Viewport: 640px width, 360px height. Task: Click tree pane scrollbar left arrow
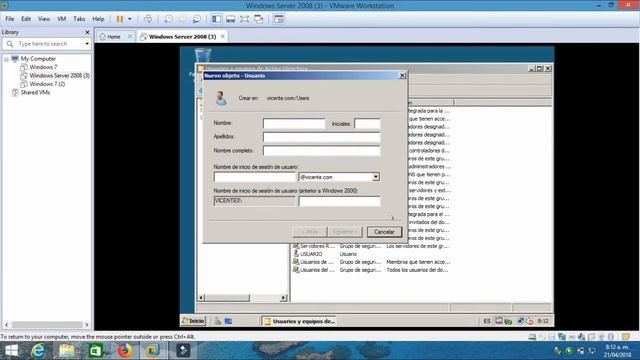tap(201, 298)
